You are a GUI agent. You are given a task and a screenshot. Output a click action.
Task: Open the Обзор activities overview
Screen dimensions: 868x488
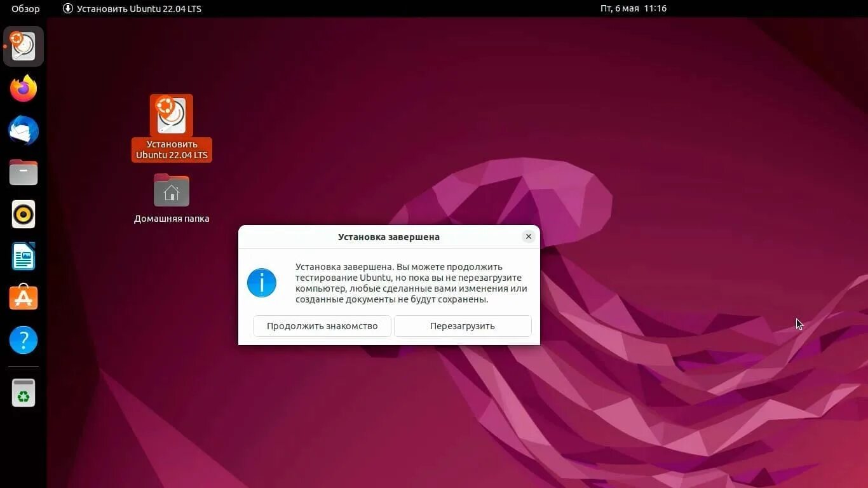click(25, 8)
